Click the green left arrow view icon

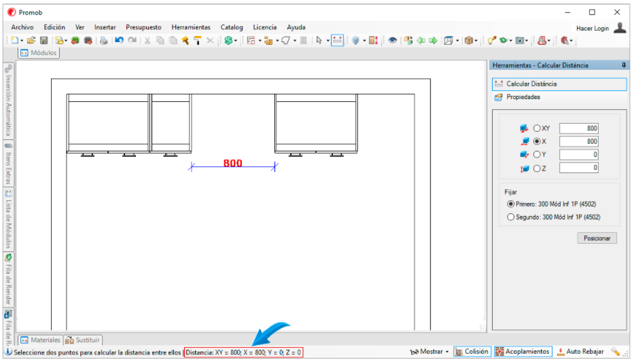(x=421, y=40)
